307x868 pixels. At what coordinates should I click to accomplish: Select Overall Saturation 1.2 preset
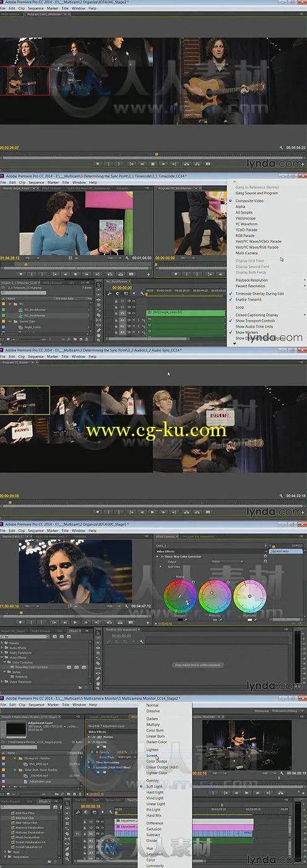(28, 848)
